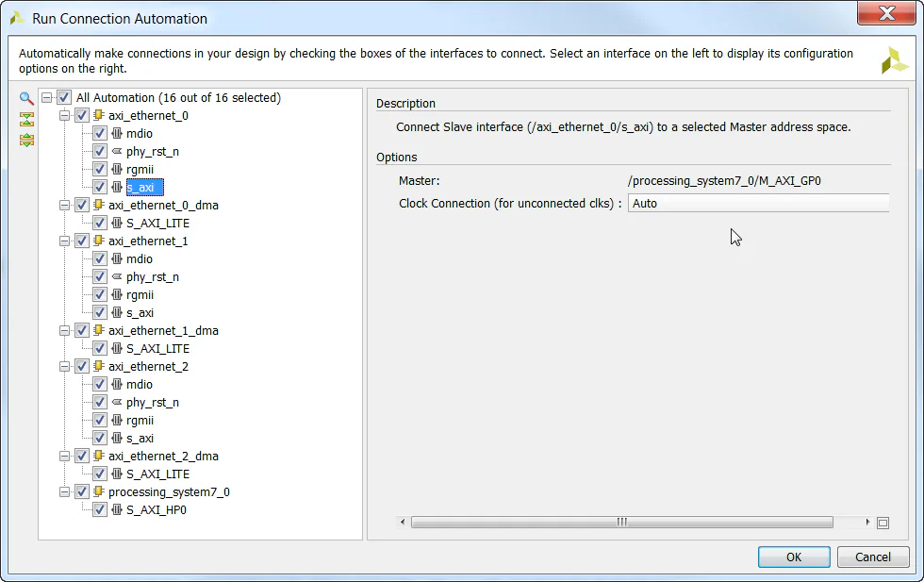Click the mdio interface icon under axi_ethernet_1
The image size is (924, 582).
tap(115, 258)
